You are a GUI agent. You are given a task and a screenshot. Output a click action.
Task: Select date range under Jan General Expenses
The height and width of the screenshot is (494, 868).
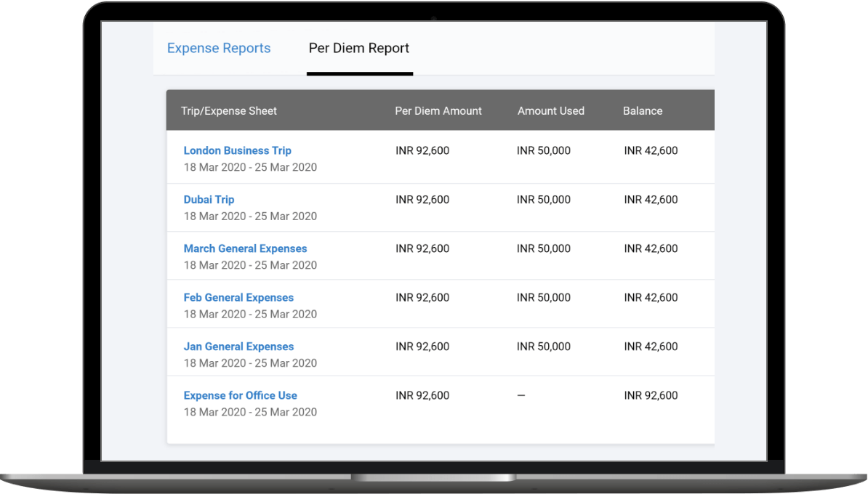point(250,363)
